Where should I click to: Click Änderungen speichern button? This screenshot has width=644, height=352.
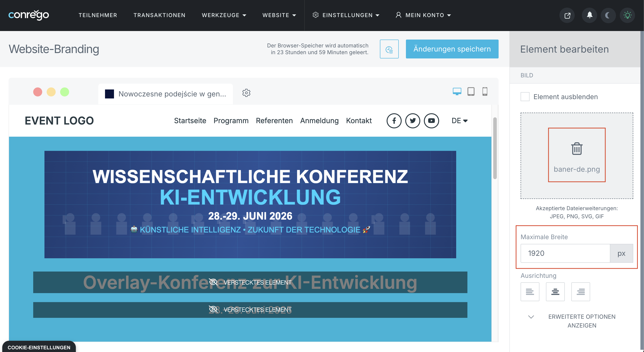[x=452, y=49]
